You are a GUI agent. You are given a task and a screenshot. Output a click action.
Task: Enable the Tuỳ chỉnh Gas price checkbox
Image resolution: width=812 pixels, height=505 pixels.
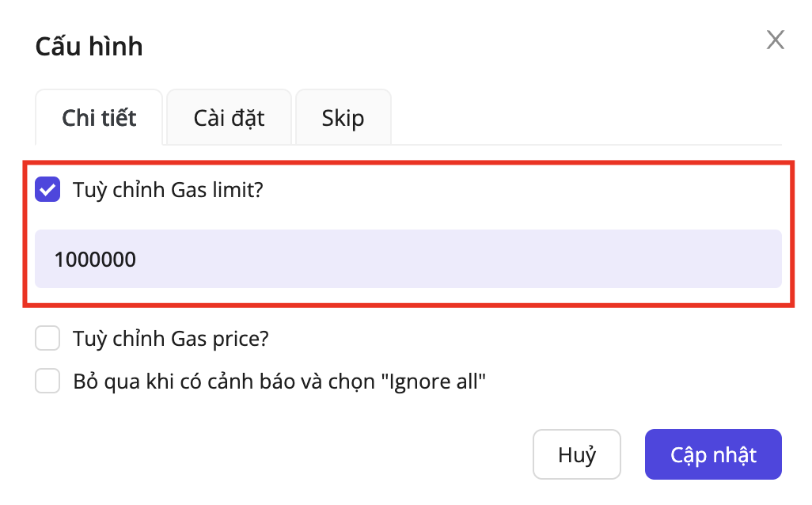(47, 339)
